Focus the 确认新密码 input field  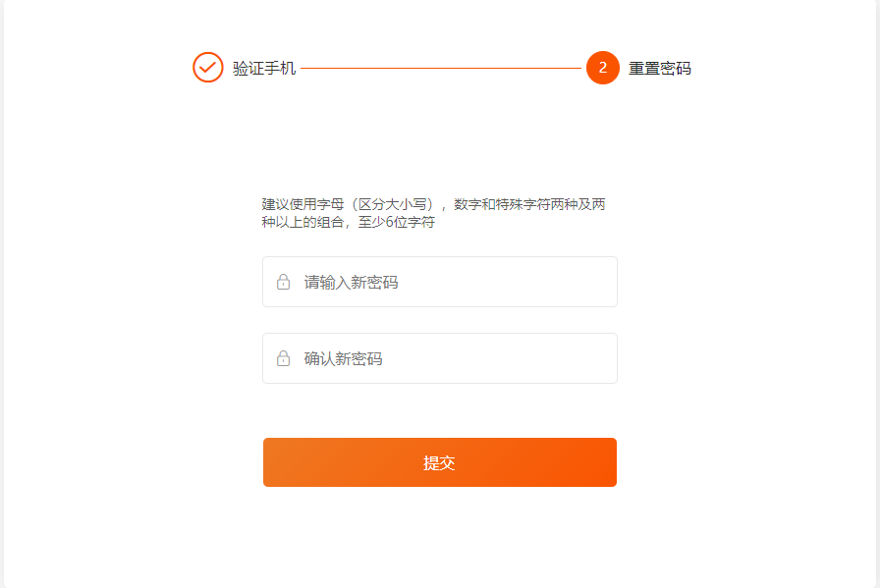(440, 358)
